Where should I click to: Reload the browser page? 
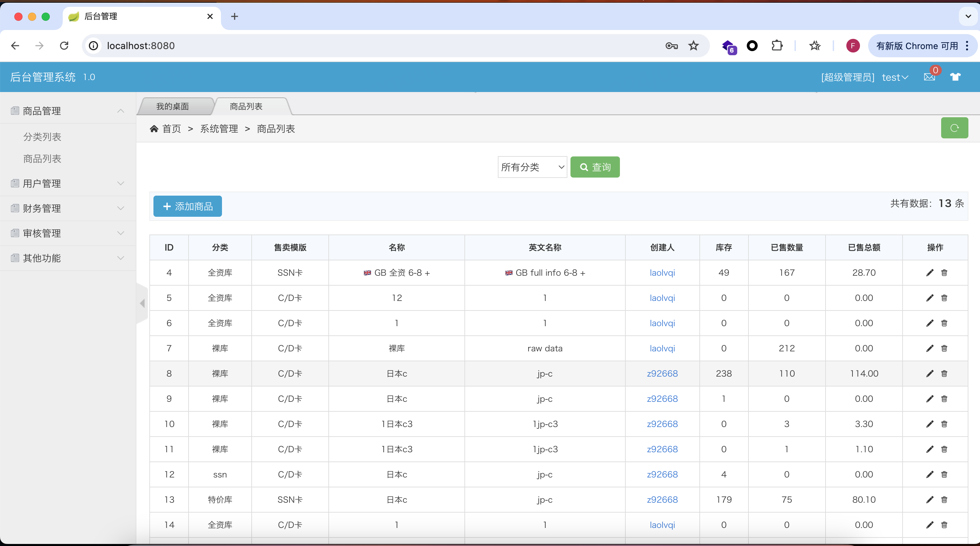[x=64, y=46]
